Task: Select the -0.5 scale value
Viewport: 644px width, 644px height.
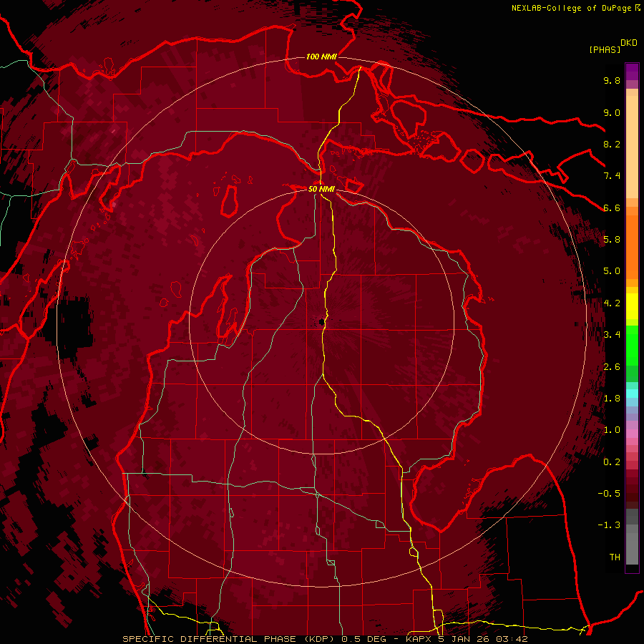Action: [609, 494]
